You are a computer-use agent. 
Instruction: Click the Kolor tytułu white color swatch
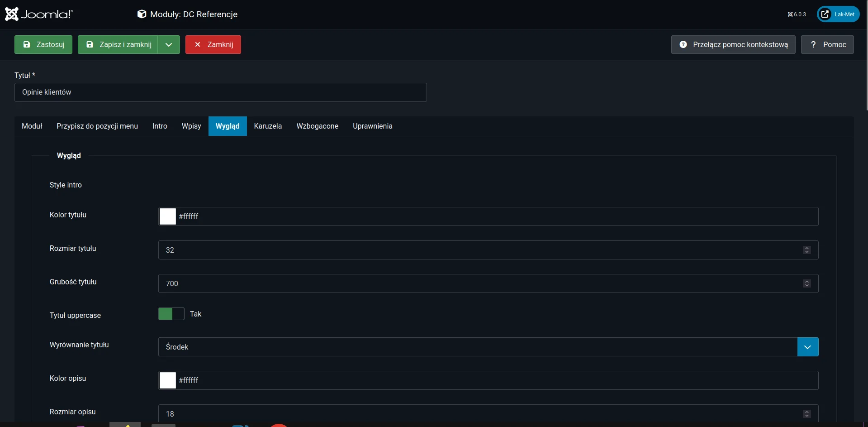168,216
